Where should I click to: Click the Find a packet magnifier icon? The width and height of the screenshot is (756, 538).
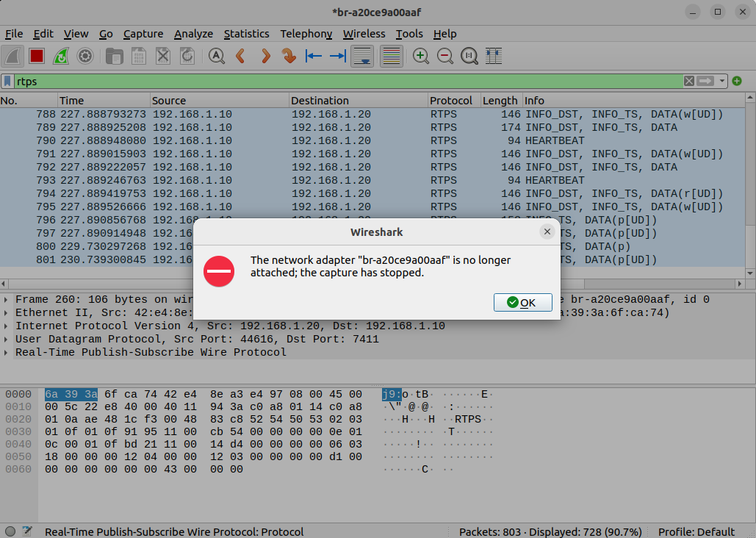pyautogui.click(x=217, y=57)
